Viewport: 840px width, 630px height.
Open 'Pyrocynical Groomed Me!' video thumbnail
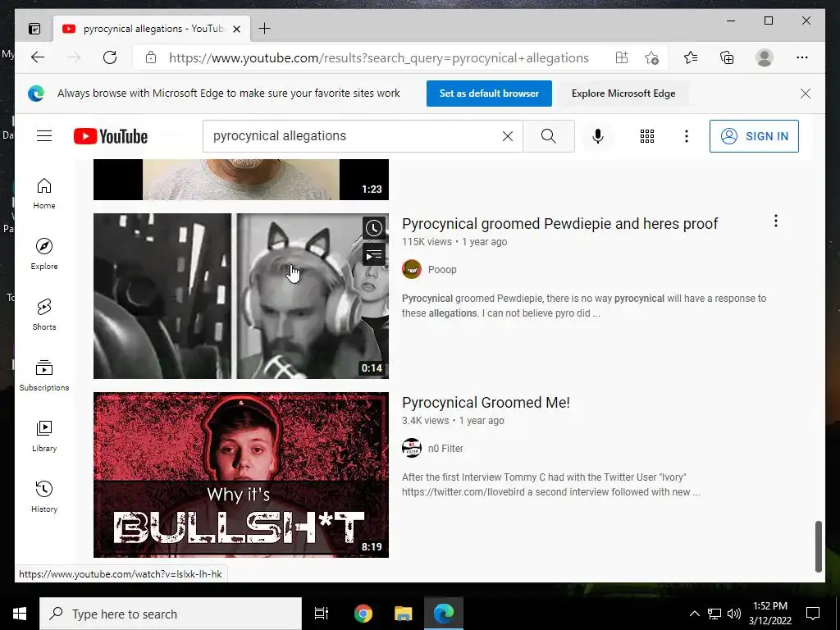click(241, 475)
